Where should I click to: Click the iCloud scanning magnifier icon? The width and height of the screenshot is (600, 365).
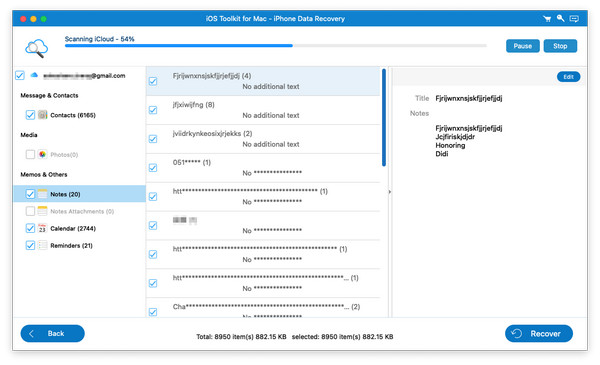click(36, 48)
